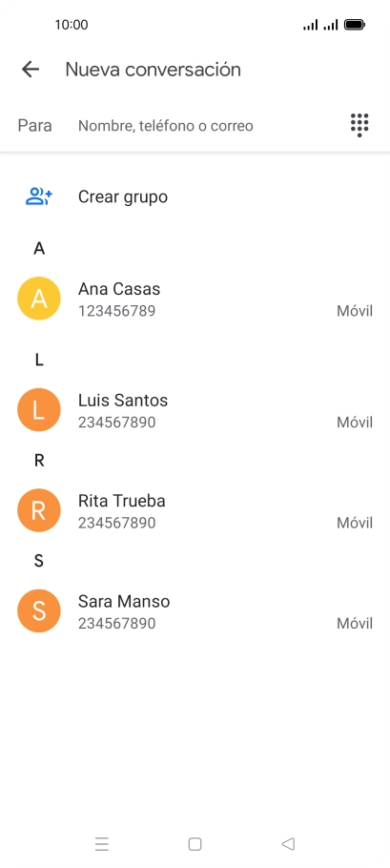Select Luis Santos orange L avatar
The width and height of the screenshot is (390, 868).
pos(39,410)
